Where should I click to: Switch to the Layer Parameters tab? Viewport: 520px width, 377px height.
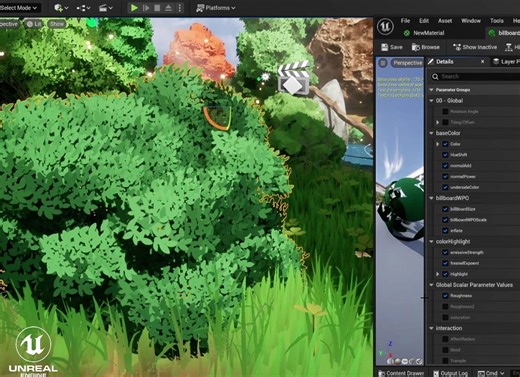point(506,62)
